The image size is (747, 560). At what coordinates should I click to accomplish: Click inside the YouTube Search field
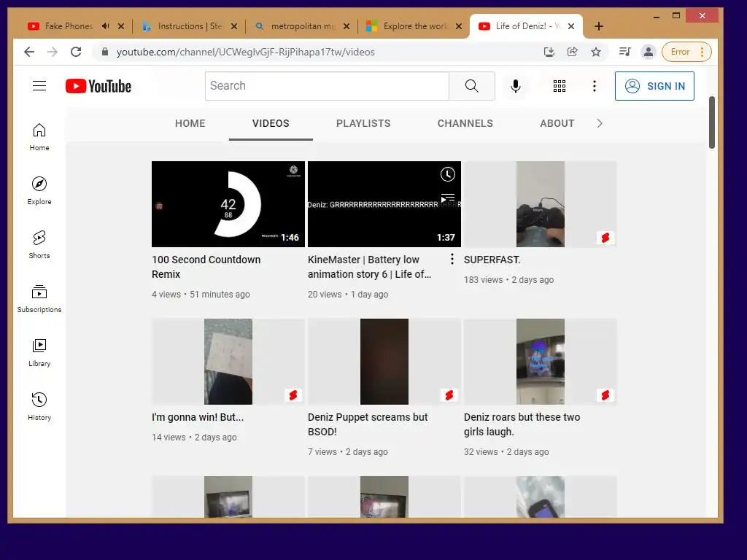click(328, 86)
